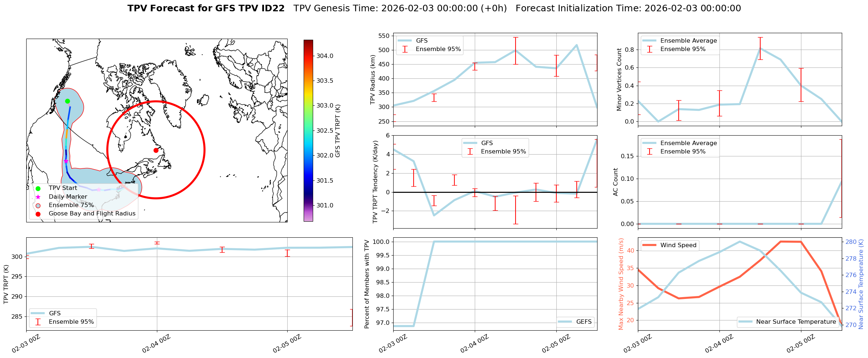Click the bold title TPV Forecast for GFS TPV ID22

point(206,8)
